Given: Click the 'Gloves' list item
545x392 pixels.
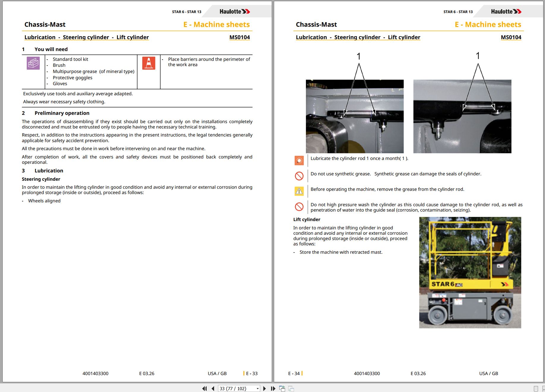Looking at the screenshot, I should pyautogui.click(x=60, y=84).
